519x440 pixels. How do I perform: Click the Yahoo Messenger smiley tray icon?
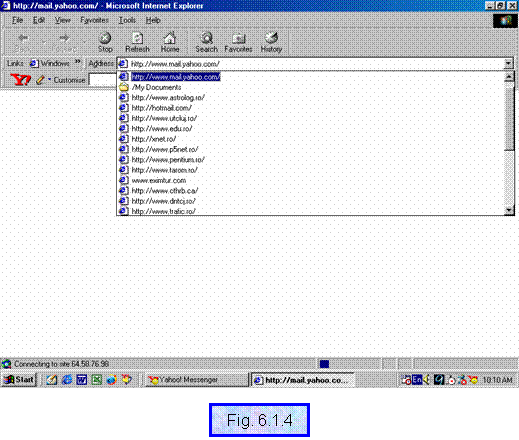tap(473, 380)
